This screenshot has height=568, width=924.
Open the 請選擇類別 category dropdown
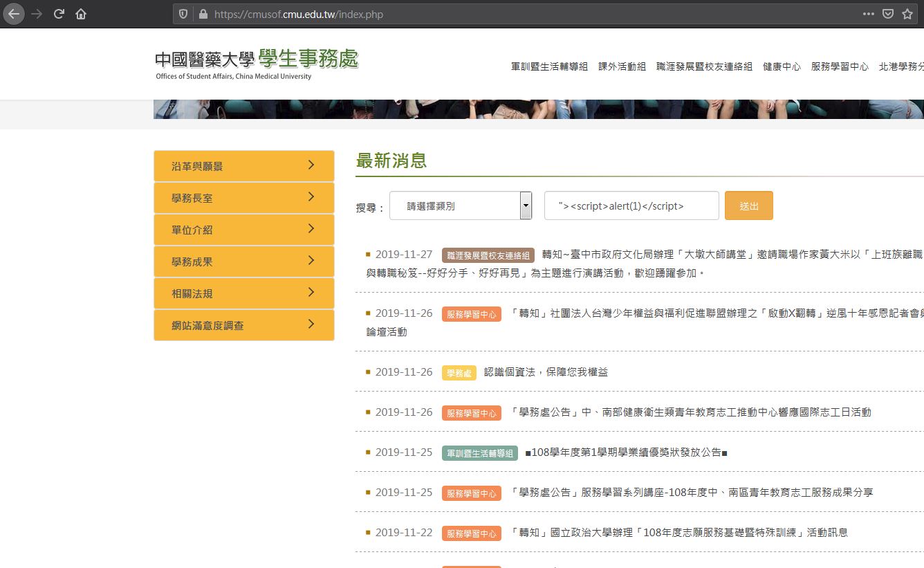click(461, 205)
